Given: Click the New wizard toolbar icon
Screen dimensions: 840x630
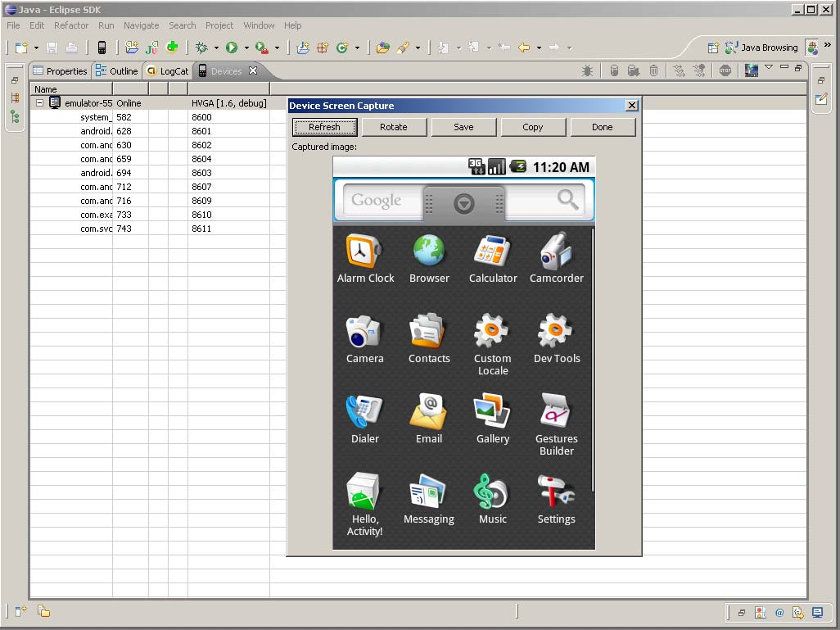Looking at the screenshot, I should pos(21,48).
